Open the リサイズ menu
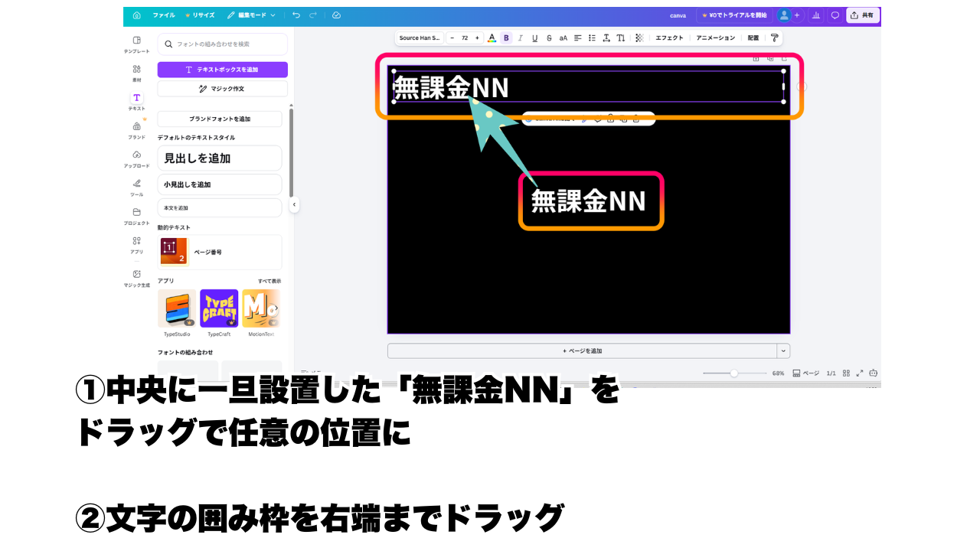The width and height of the screenshot is (980, 551). click(x=200, y=15)
